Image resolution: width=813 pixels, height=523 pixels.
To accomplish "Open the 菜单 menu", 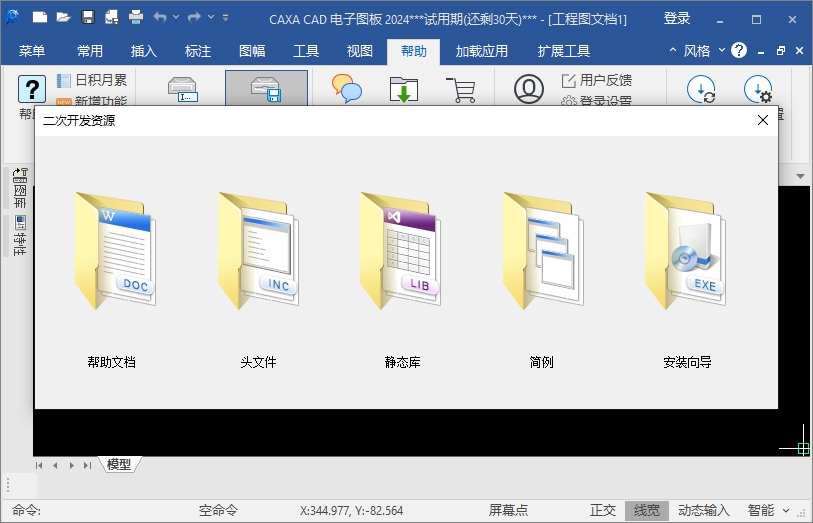I will click(x=32, y=51).
